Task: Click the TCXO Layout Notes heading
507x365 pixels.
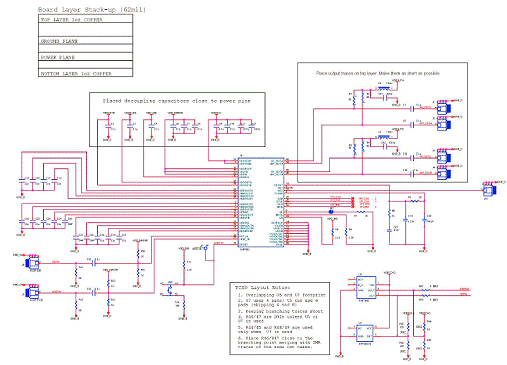Action: point(262,287)
